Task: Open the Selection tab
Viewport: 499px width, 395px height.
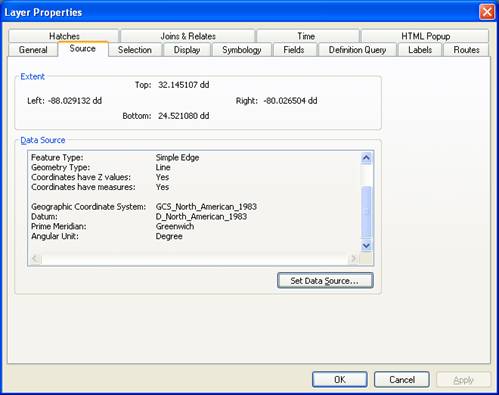Action: 135,50
